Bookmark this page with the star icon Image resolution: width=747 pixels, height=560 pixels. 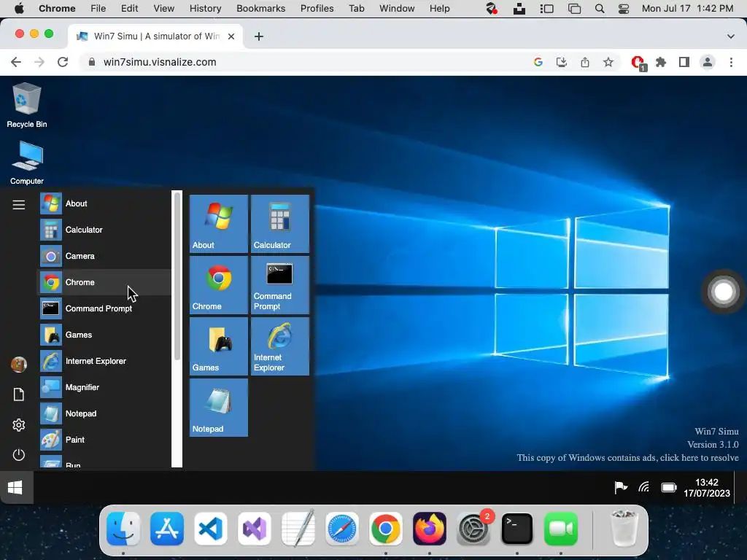608,62
